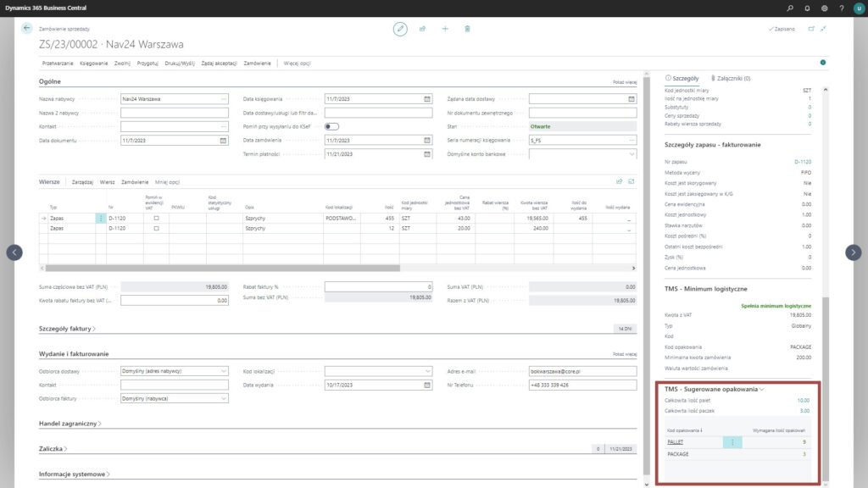Click Pokaż więcej in Ogólne section
The width and height of the screenshot is (868, 488).
[625, 82]
